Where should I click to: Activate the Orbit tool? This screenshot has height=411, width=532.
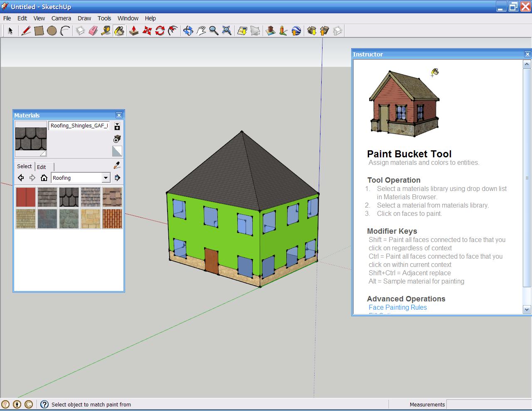tap(187, 31)
